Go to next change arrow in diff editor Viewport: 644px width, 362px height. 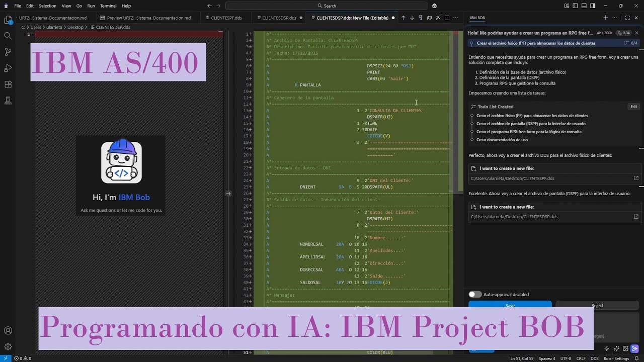point(412,18)
